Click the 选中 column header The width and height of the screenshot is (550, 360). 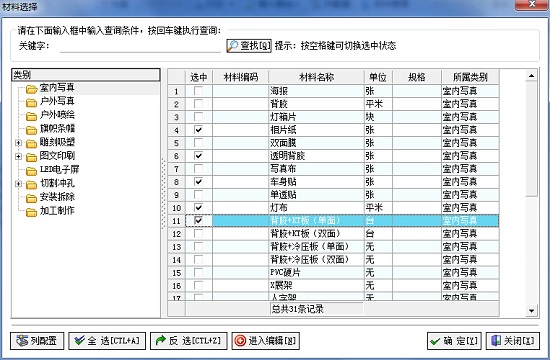click(199, 77)
